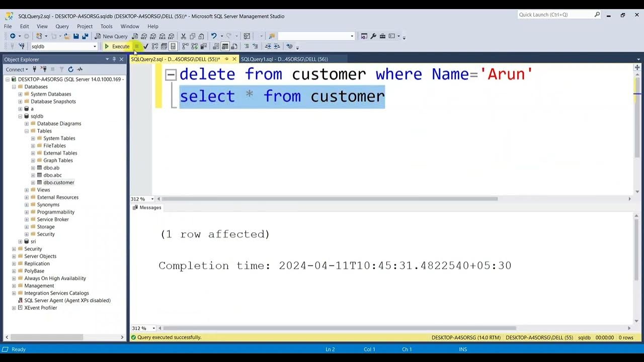Toggle Include Live Query Statistics
Screen dimensions: 644x362
pos(194,46)
